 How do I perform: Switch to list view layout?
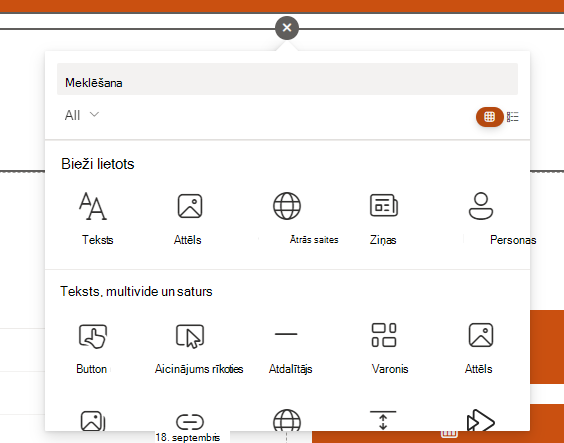(x=513, y=117)
